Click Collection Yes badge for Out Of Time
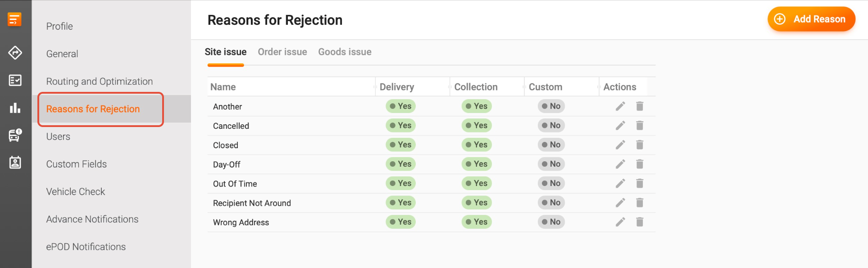Screen dimensions: 868x268 point(477,183)
